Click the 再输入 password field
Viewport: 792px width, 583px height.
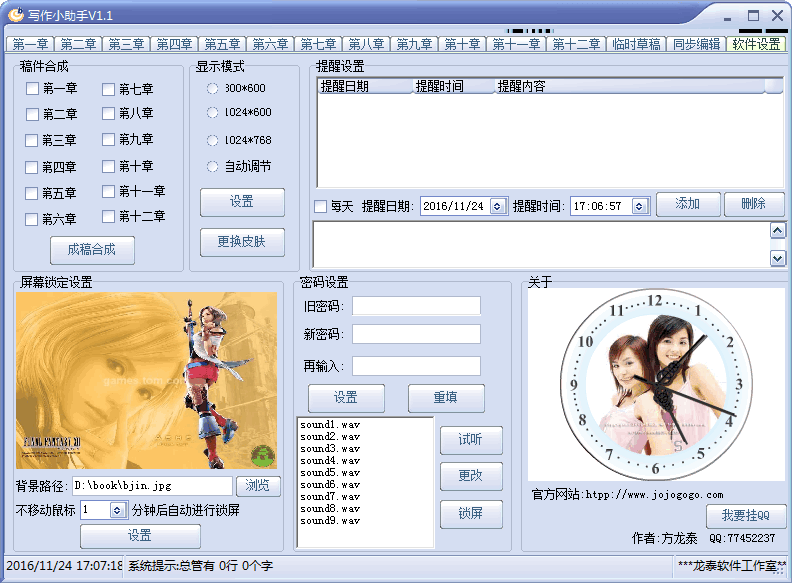[x=416, y=366]
